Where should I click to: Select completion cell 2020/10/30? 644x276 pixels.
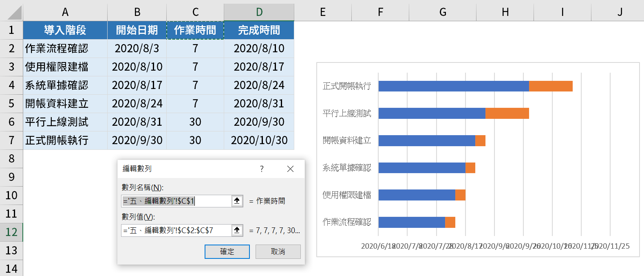(x=259, y=140)
